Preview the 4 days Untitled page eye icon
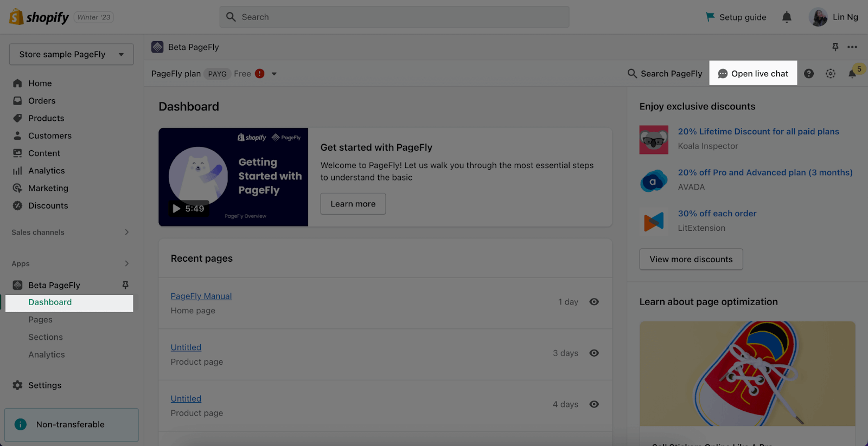The image size is (868, 446). (x=594, y=404)
